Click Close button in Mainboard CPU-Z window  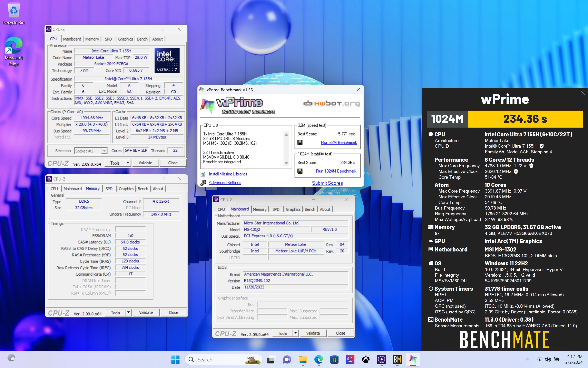click(x=340, y=333)
